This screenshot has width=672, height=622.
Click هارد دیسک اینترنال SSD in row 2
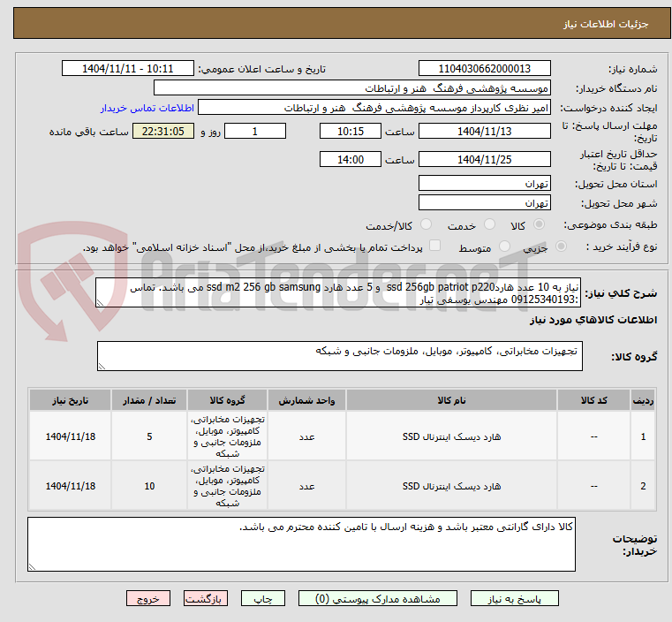[x=451, y=486]
